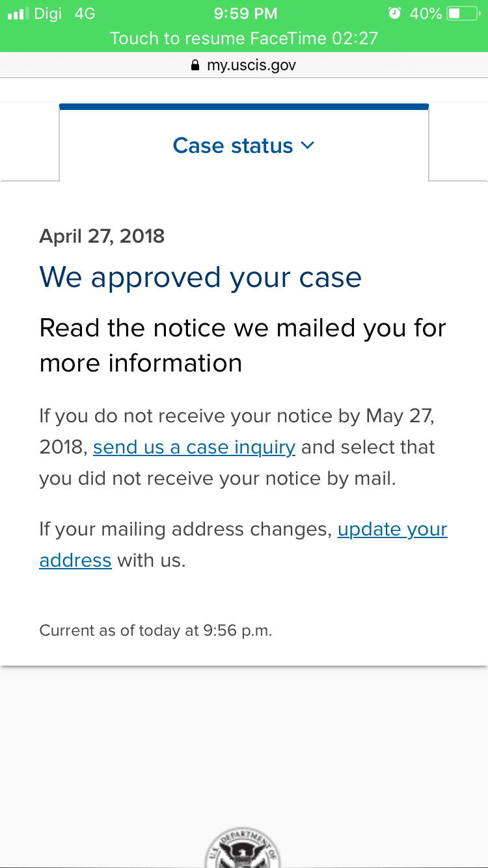The height and width of the screenshot is (868, 488).
Task: Tap the We approved your case heading
Action: [x=200, y=278]
